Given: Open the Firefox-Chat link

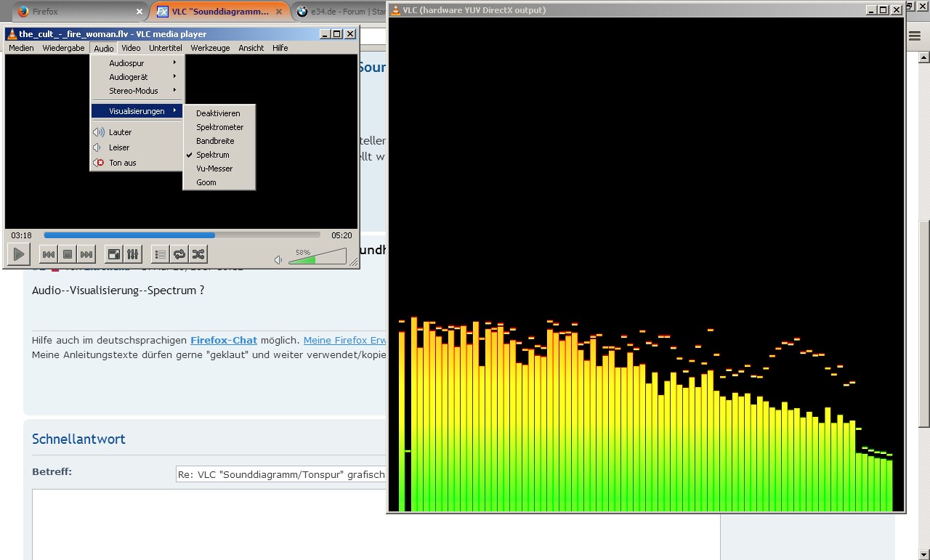Looking at the screenshot, I should pyautogui.click(x=224, y=340).
